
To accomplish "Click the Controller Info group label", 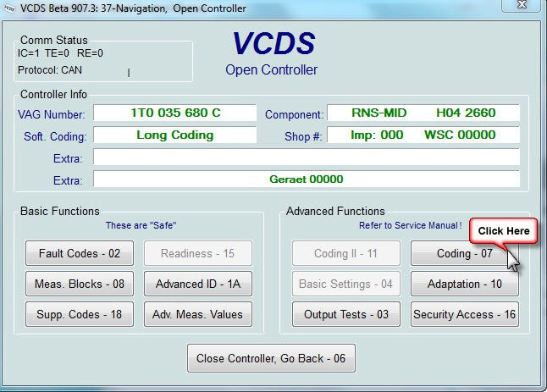I will pyautogui.click(x=53, y=94).
